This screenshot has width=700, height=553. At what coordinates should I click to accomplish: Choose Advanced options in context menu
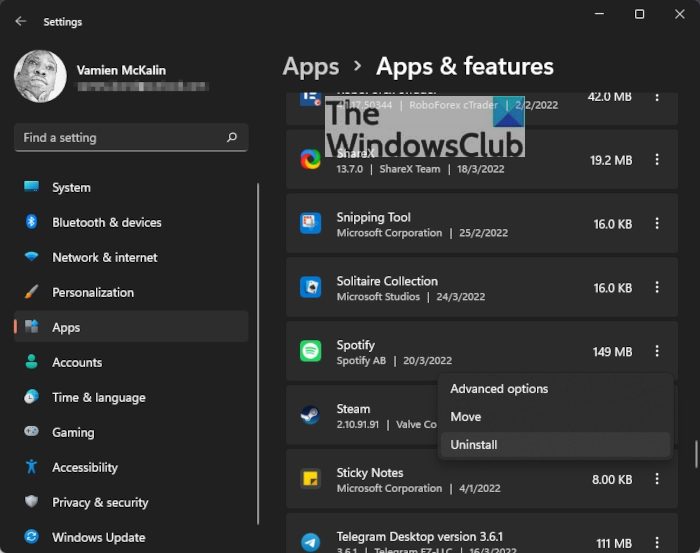pyautogui.click(x=499, y=389)
